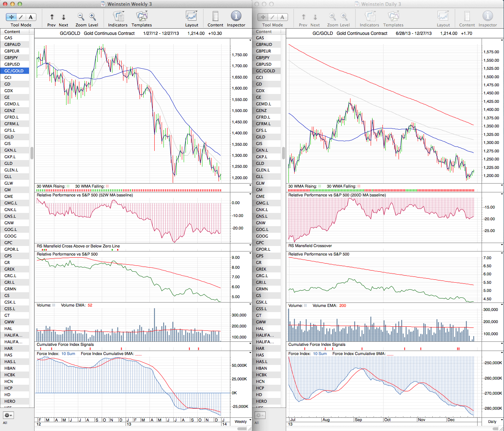Open Templates in the Weekly window toolbar
This screenshot has width=504, height=431.
pyautogui.click(x=141, y=17)
